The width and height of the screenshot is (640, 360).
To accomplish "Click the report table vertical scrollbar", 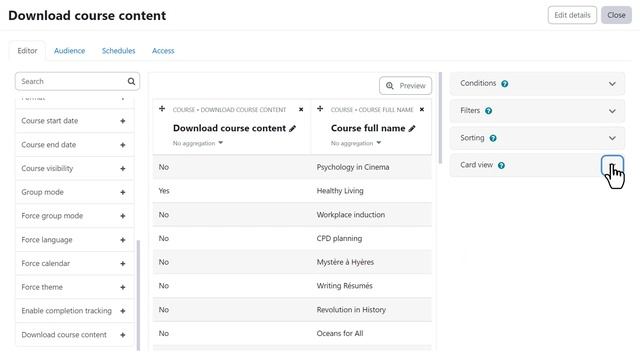I will tap(440, 118).
